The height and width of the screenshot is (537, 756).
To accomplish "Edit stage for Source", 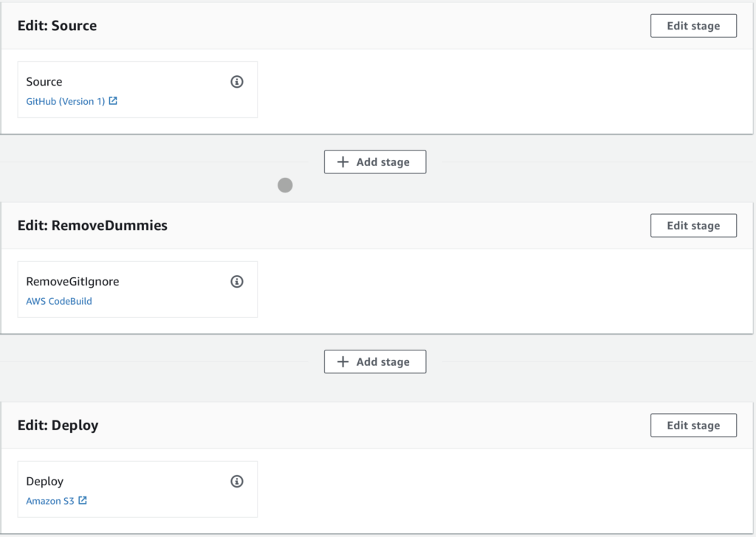I will pos(693,26).
